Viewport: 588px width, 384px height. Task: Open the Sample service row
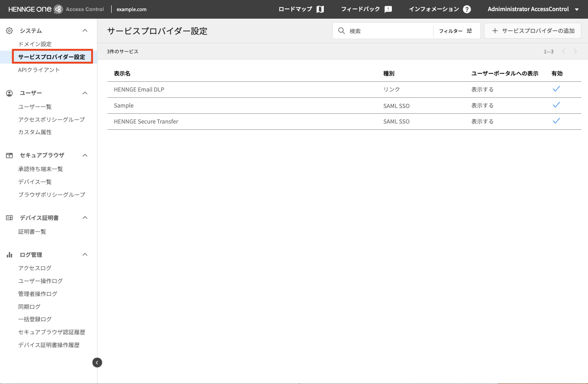(344, 105)
